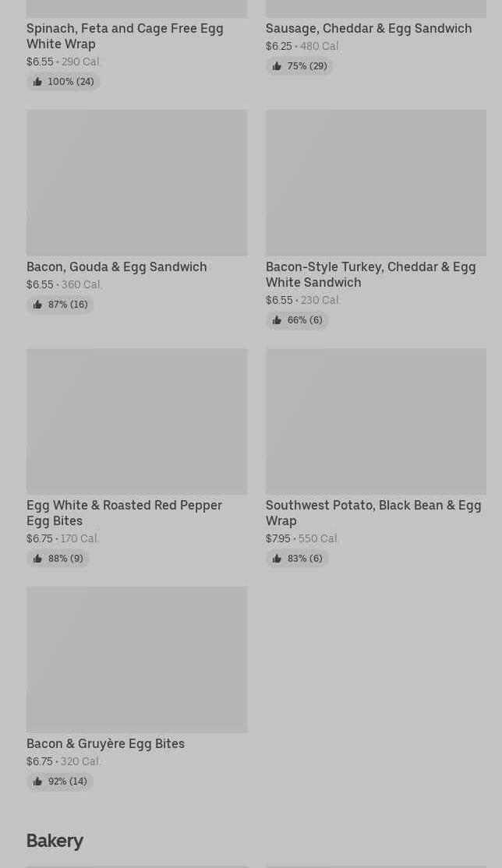
Task: Click the Bakery section heading
Action: pyautogui.click(x=55, y=841)
